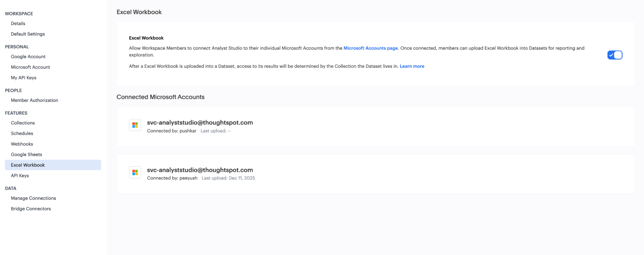Viewport: 644px width, 255px height.
Task: Navigate to Member Authorization
Action: [34, 100]
